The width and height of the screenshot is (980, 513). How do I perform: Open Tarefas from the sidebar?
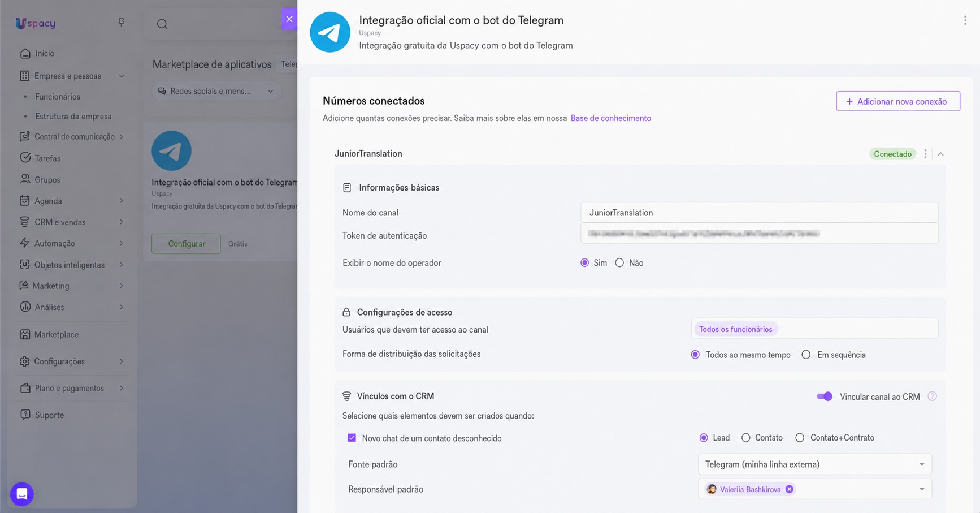tap(47, 158)
